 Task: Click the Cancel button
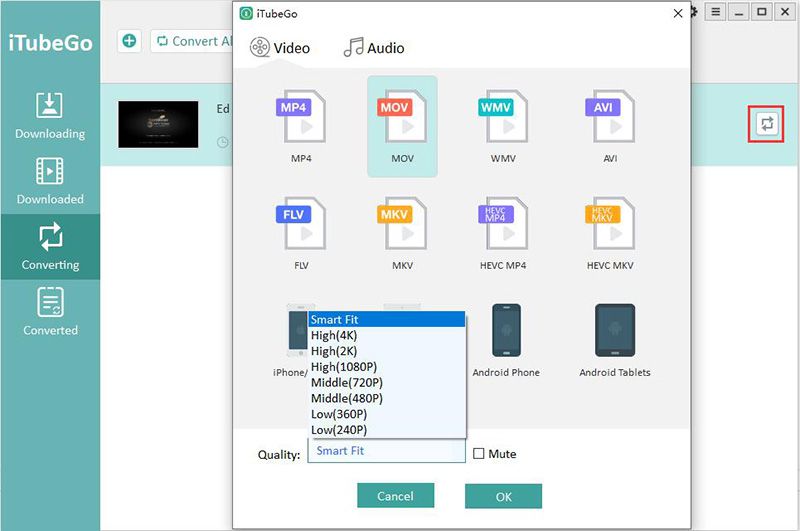[x=395, y=496]
